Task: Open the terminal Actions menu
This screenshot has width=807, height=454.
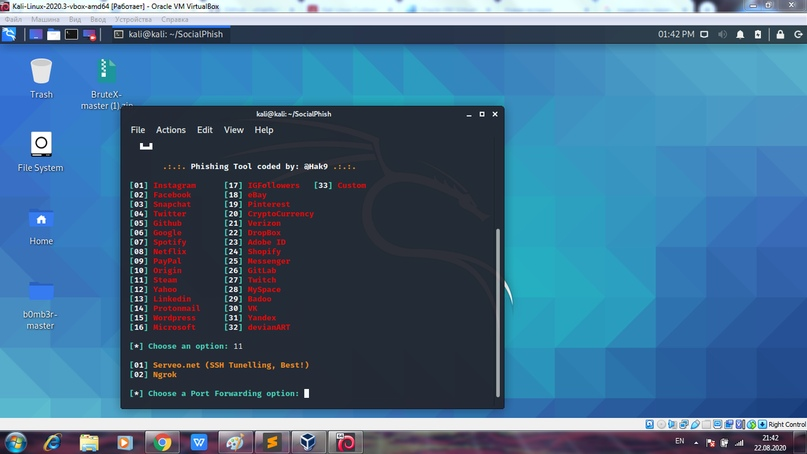Action: (171, 130)
